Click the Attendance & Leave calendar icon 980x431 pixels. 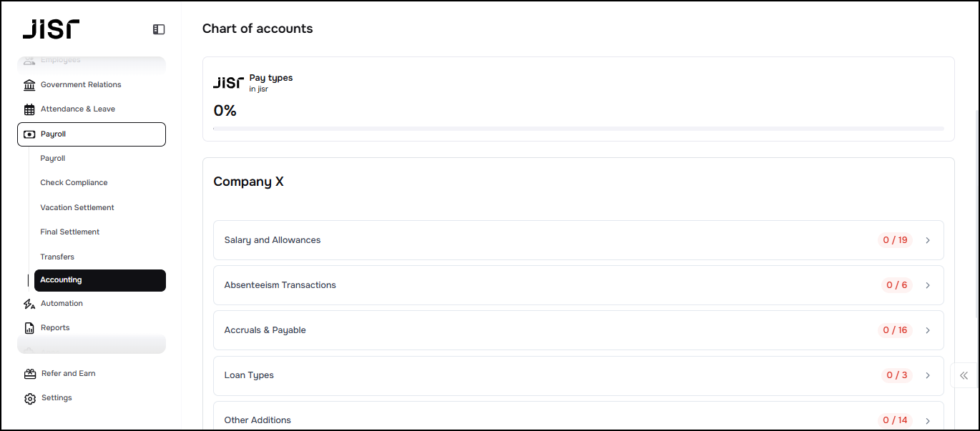tap(29, 109)
